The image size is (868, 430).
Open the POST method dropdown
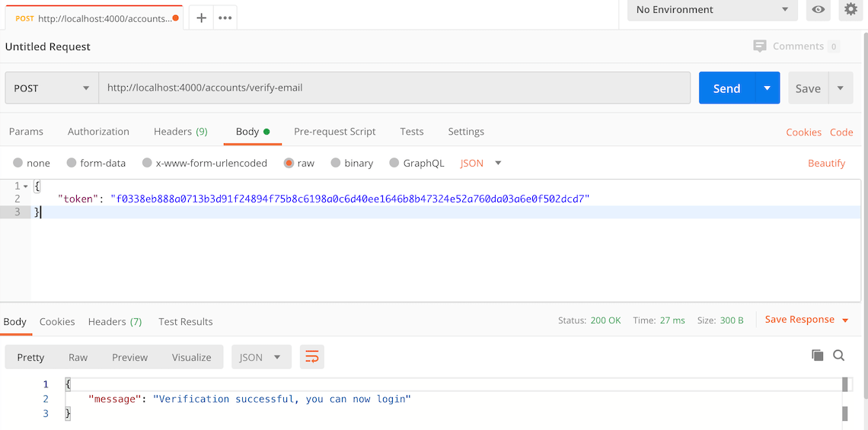52,88
